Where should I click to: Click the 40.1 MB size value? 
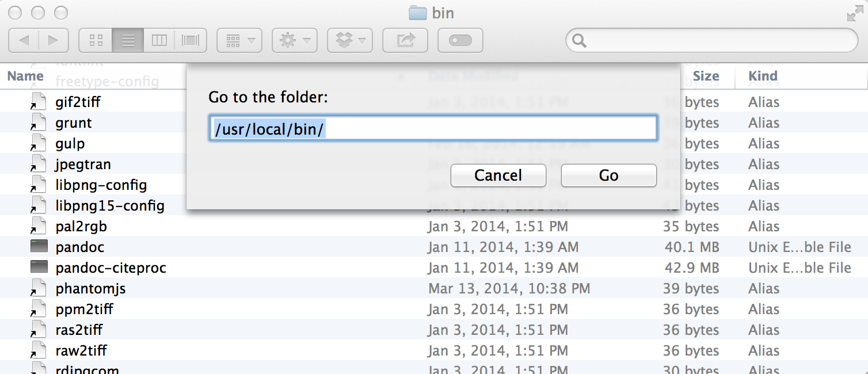pyautogui.click(x=692, y=247)
